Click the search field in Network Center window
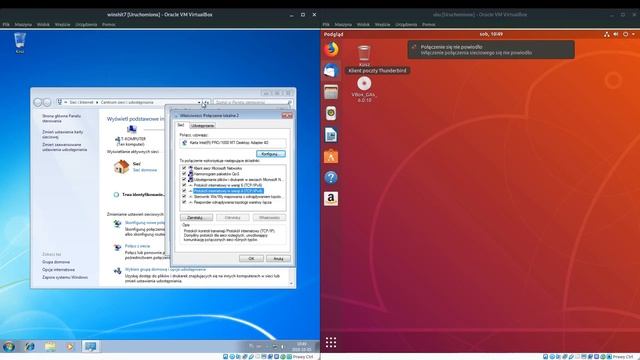Viewport: 640px width, 360px height. click(253, 102)
